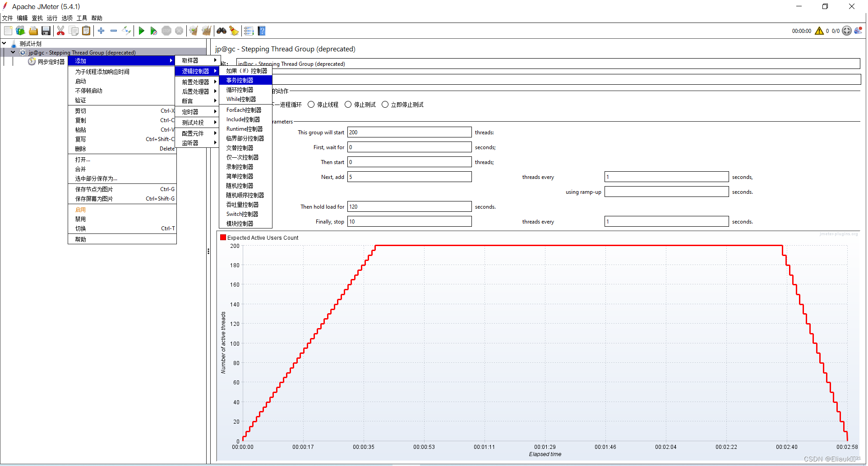Image resolution: width=868 pixels, height=466 pixels.
Task: Clear all results with double broom icon
Action: (207, 31)
